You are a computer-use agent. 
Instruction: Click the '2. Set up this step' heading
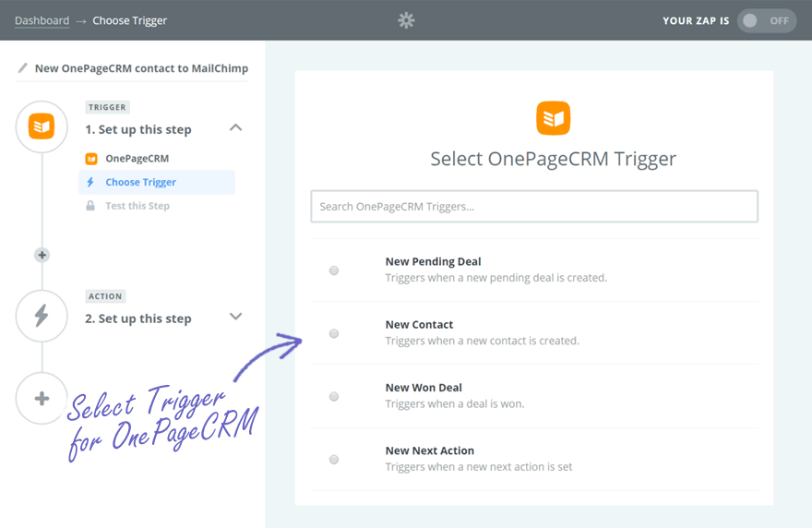138,318
